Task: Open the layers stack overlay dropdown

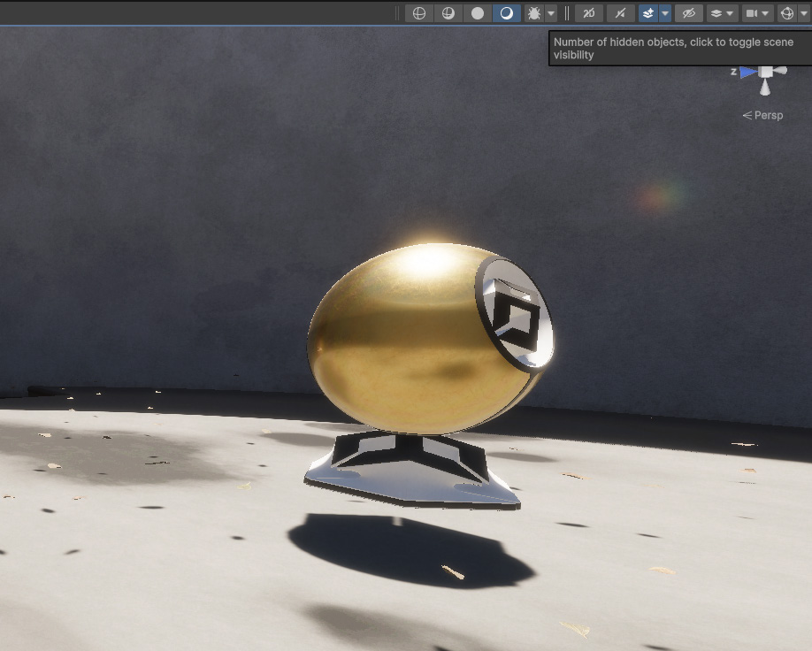Action: pyautogui.click(x=722, y=13)
